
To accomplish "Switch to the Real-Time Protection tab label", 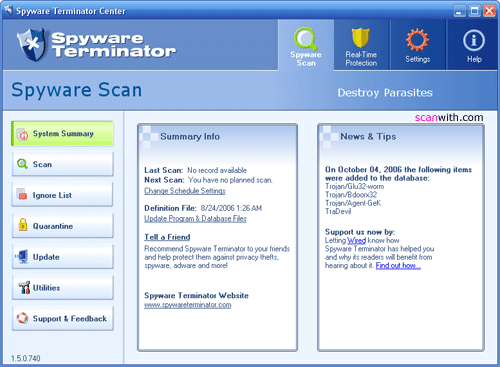I will coord(361,59).
